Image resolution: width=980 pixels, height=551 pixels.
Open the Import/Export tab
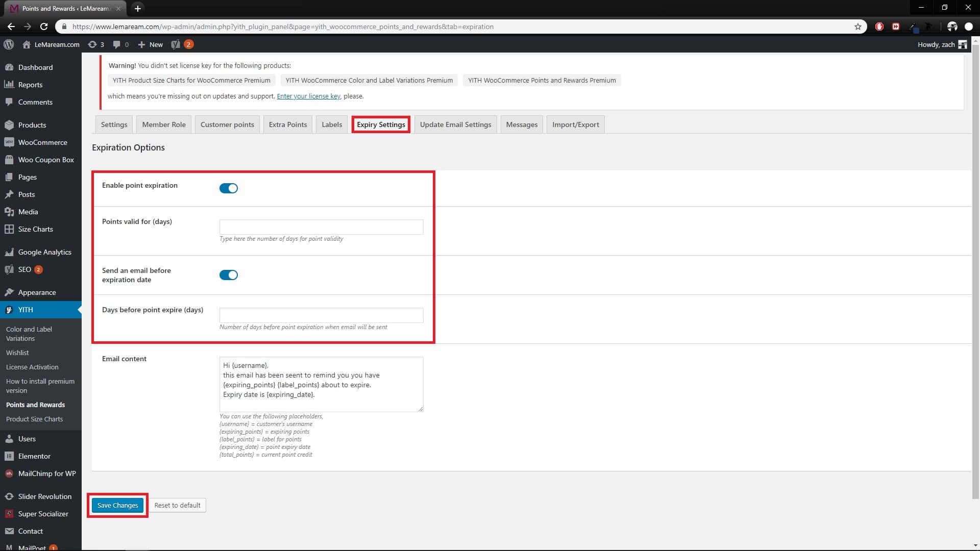[575, 124]
